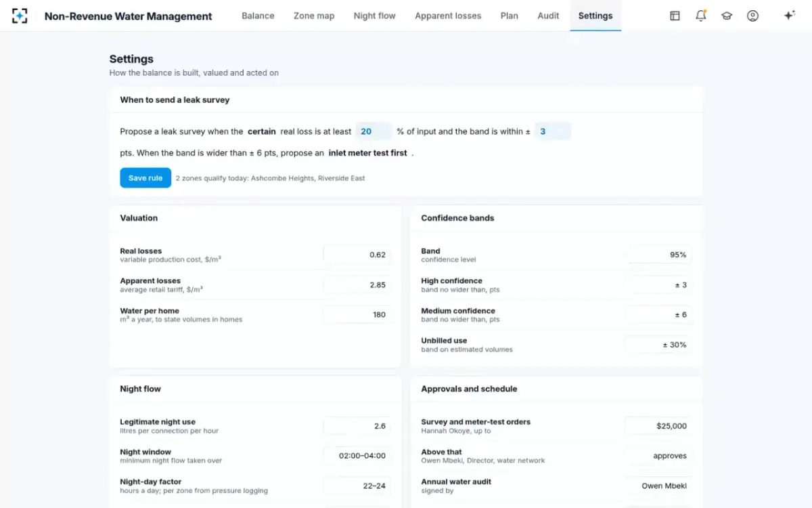Edit Real losses value 0.62

coord(357,255)
